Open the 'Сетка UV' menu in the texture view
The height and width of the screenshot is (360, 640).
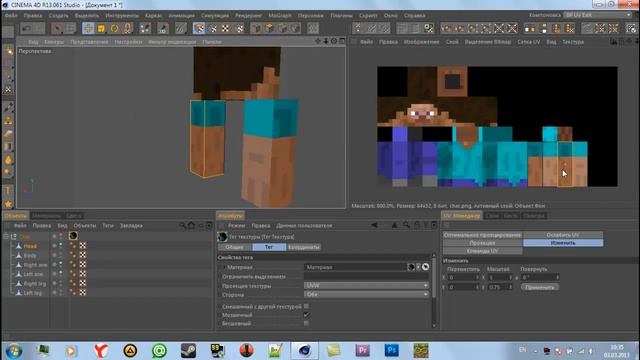(x=529, y=42)
